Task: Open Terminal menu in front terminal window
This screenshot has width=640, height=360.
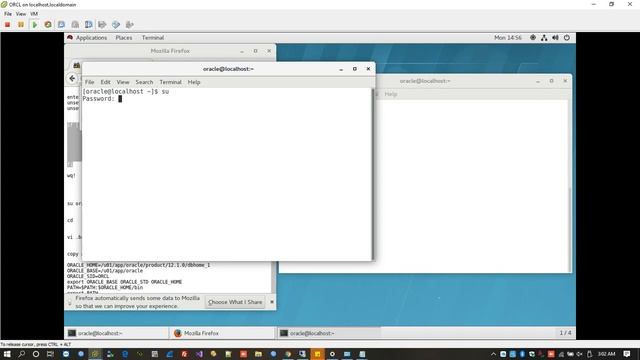Action: [171, 82]
